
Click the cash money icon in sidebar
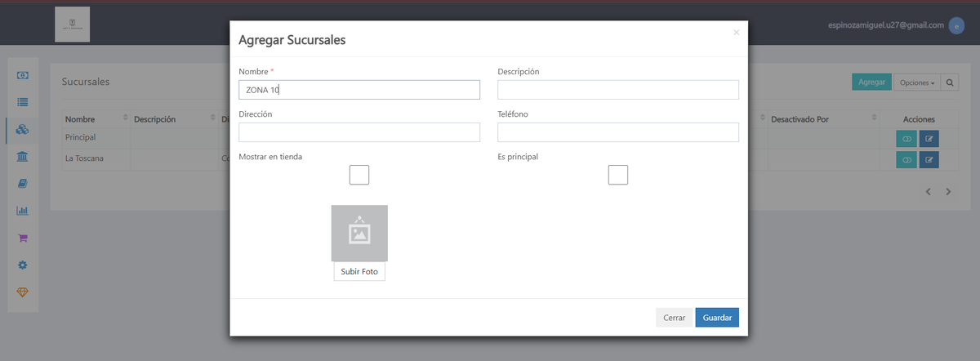click(23, 75)
